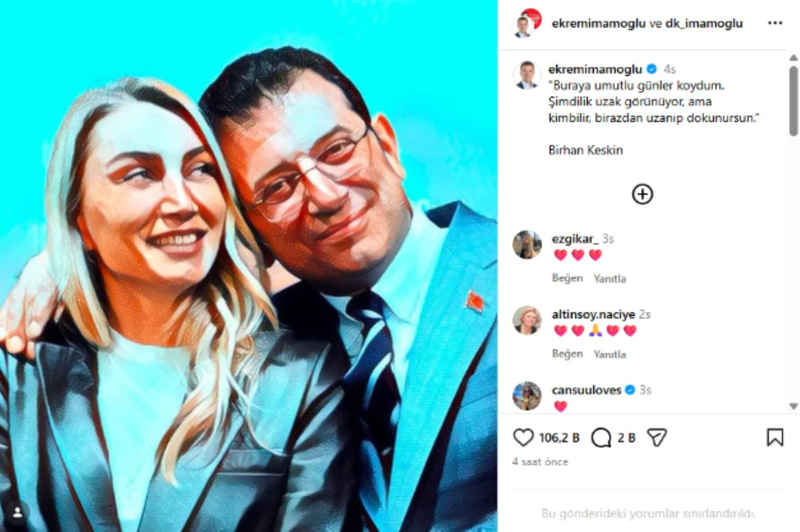Image resolution: width=800 pixels, height=532 pixels.
Task: Open ezgikar_ profile picture
Action: tap(527, 245)
